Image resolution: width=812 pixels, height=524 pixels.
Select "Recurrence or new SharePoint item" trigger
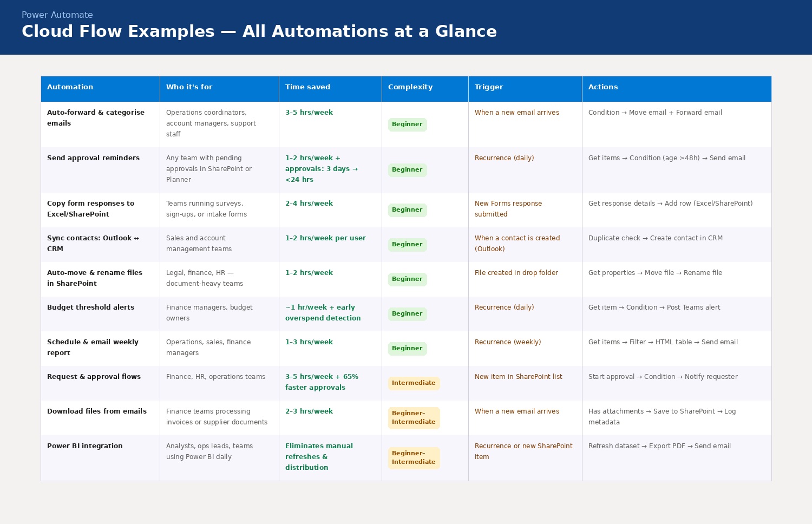[x=523, y=451]
